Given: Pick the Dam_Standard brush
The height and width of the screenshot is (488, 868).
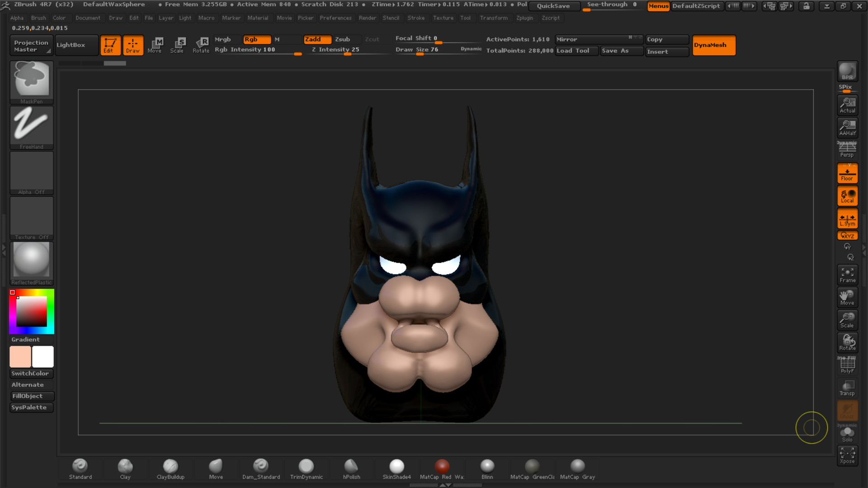Looking at the screenshot, I should (x=261, y=469).
